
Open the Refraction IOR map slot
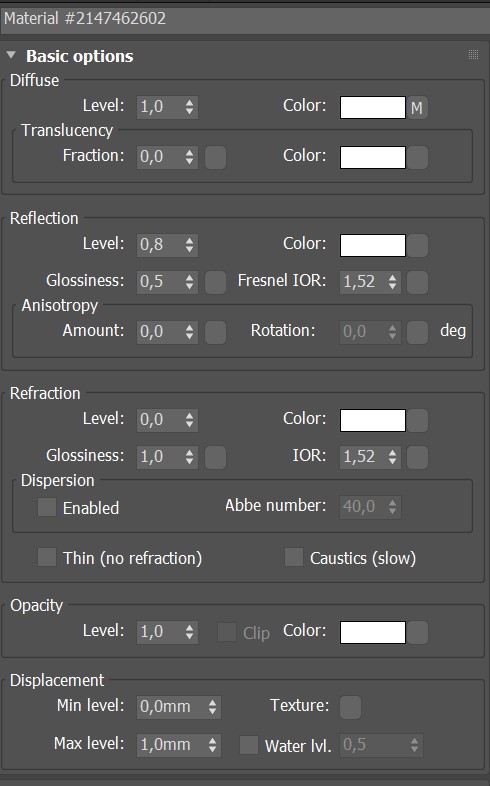tap(417, 457)
